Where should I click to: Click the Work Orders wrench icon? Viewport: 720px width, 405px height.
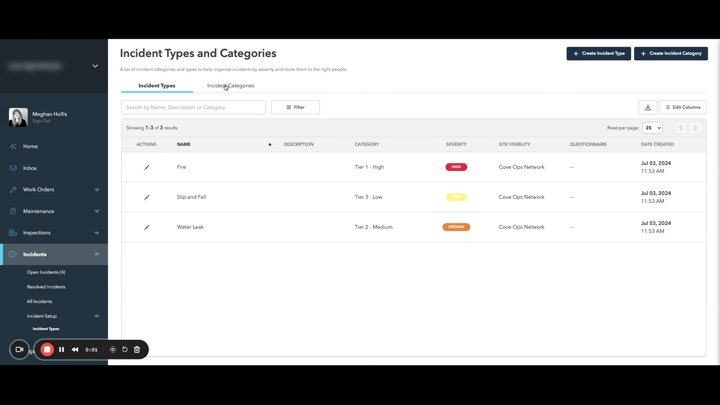point(13,189)
